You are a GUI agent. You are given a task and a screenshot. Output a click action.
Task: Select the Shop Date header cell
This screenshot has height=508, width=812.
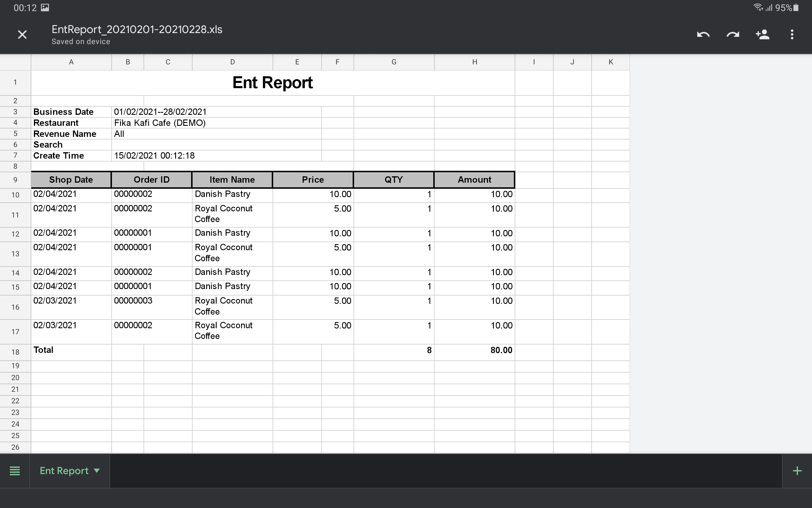pyautogui.click(x=71, y=180)
